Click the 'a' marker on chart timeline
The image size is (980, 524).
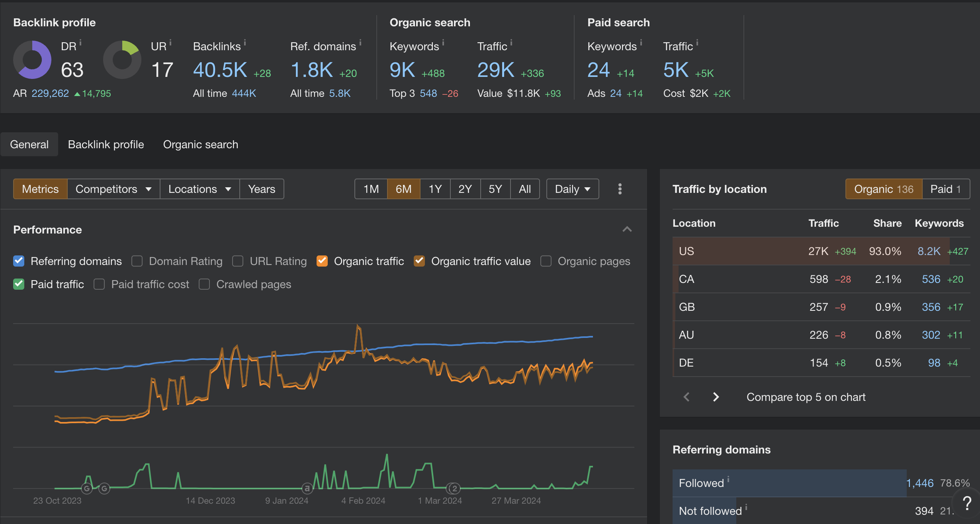[307, 488]
